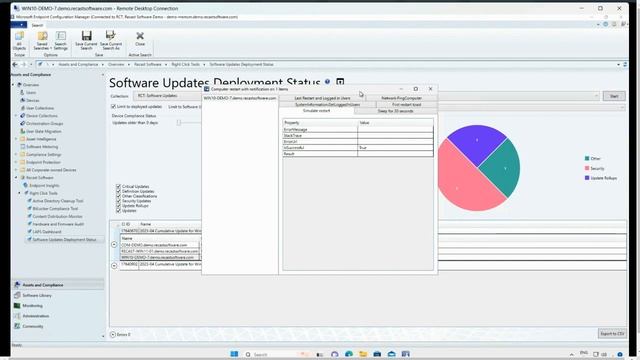Open Hardware and Firmware Audit
The width and height of the screenshot is (640, 360).
click(58, 224)
